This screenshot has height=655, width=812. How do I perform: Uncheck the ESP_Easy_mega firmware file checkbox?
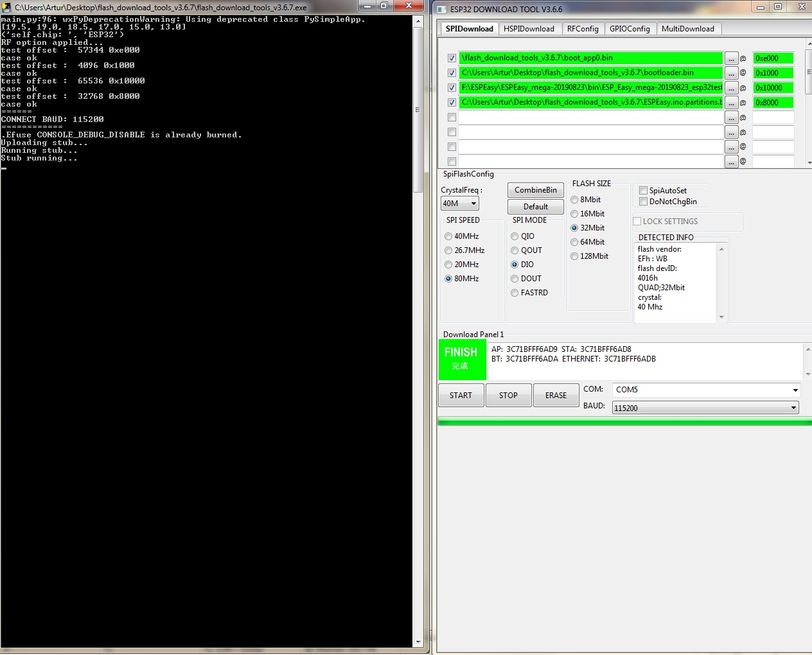point(452,88)
